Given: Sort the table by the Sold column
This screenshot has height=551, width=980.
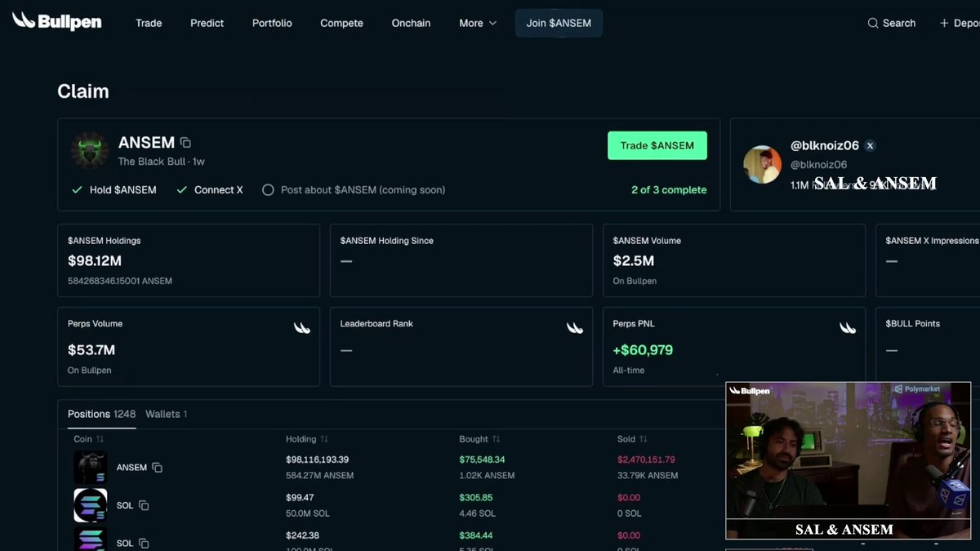Looking at the screenshot, I should tap(632, 439).
